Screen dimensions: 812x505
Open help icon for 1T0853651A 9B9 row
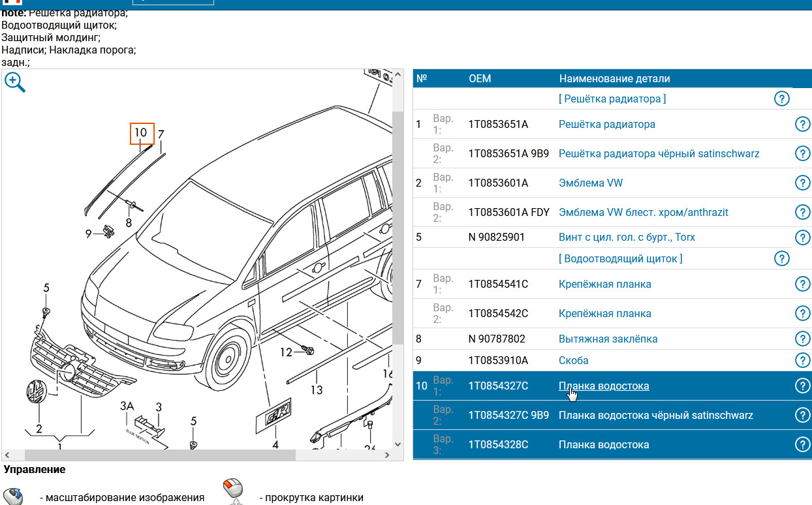coord(803,153)
